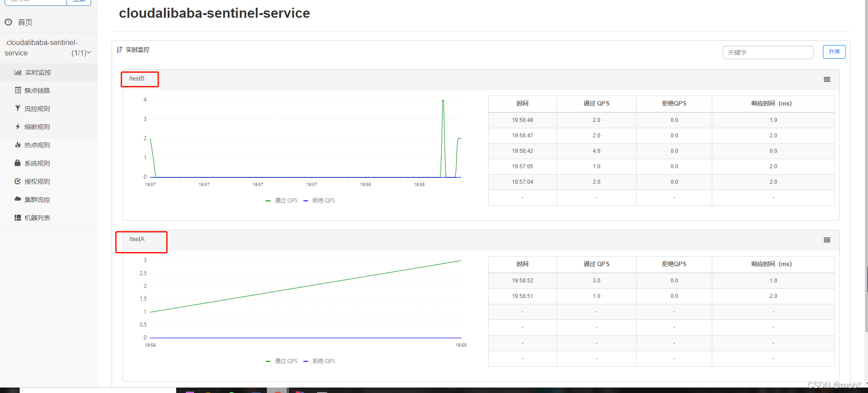The width and height of the screenshot is (868, 393).
Task: Click the 升序 sort button
Action: pos(834,52)
